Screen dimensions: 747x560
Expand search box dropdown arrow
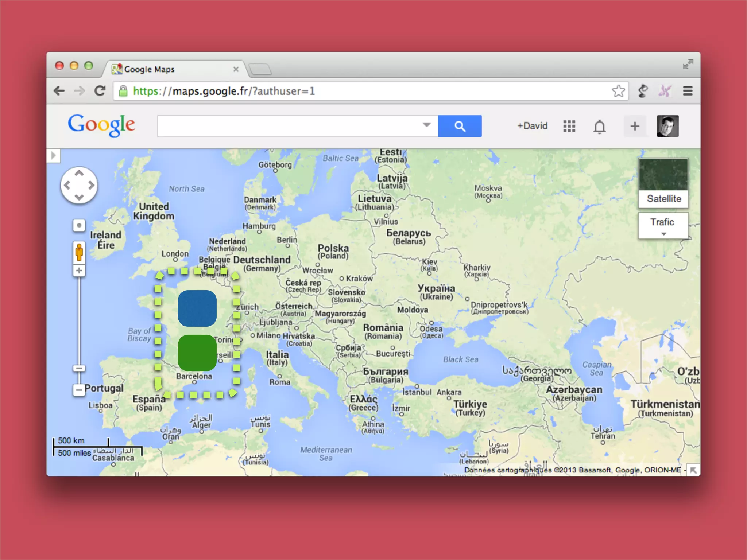point(426,125)
